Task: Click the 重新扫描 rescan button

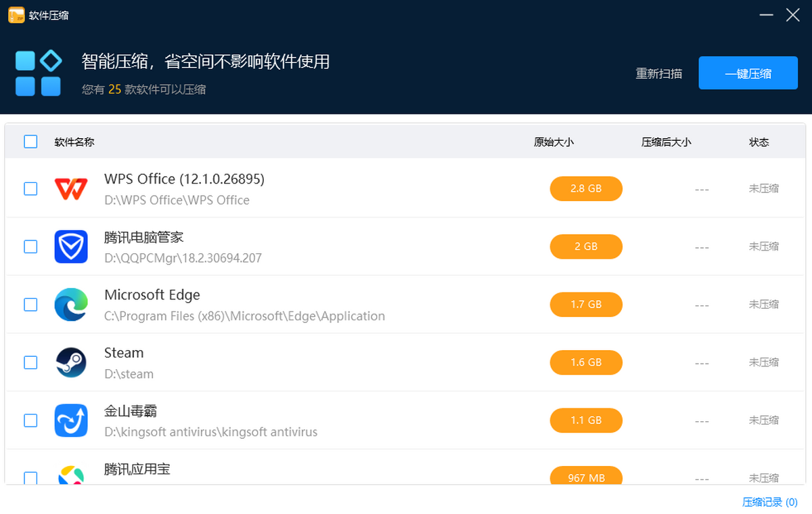Action: click(658, 74)
